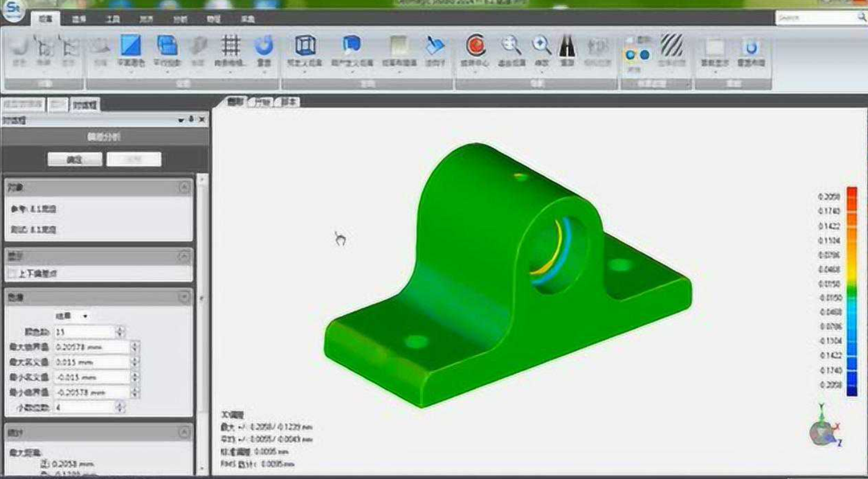
Task: Click the greyed icon left of flat shading
Action: (x=100, y=46)
